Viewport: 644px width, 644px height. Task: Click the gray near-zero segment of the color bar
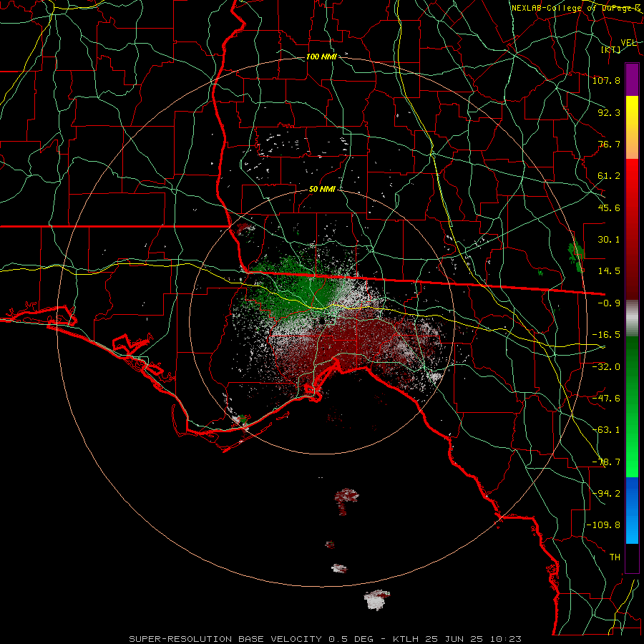pyautogui.click(x=632, y=318)
